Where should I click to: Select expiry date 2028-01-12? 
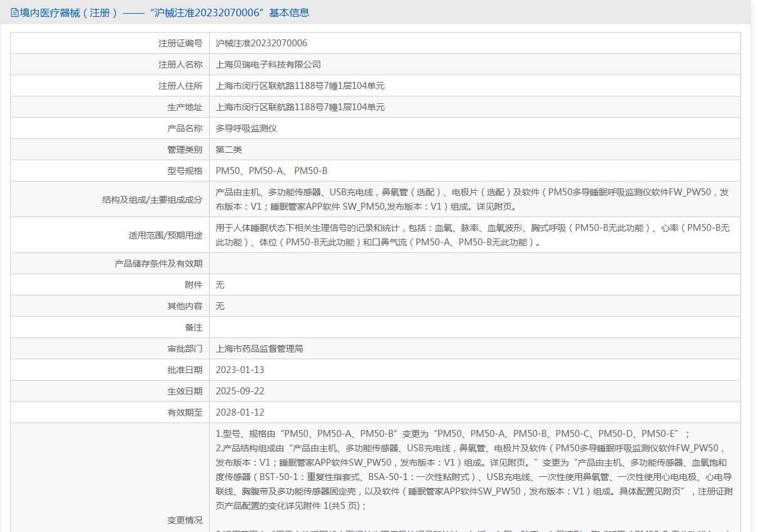[x=240, y=412]
